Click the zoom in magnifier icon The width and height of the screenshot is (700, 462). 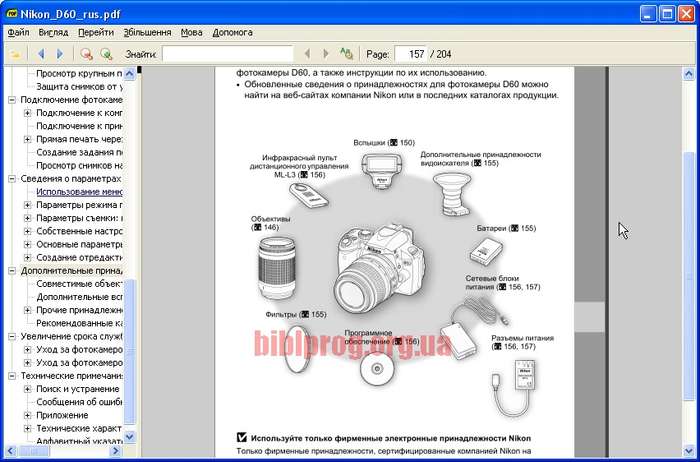[106, 54]
